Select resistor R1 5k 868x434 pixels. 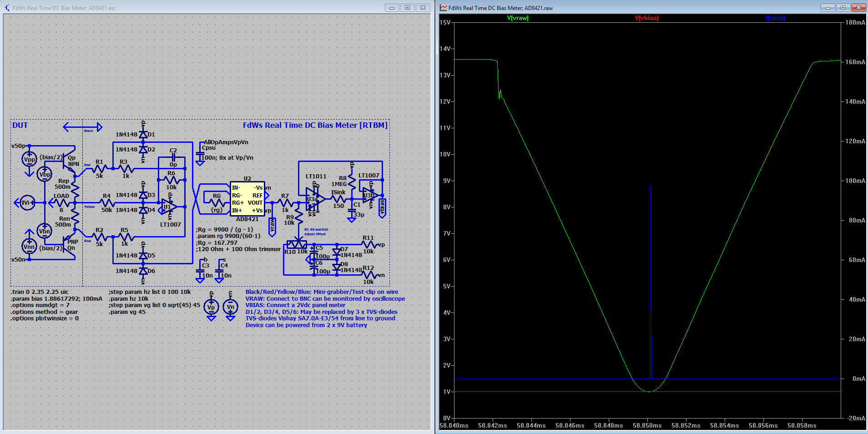click(99, 169)
